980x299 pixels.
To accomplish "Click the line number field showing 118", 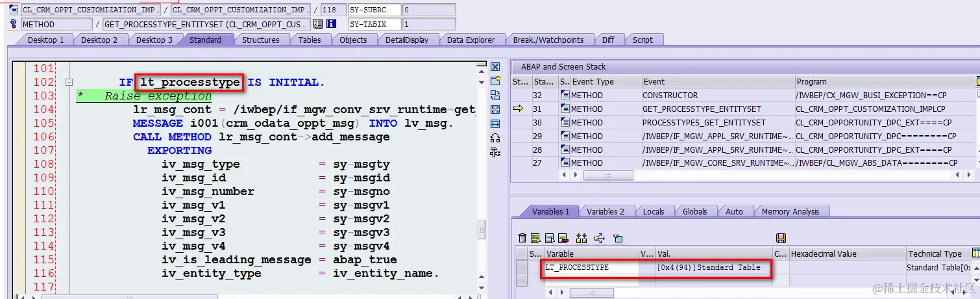I will point(333,10).
